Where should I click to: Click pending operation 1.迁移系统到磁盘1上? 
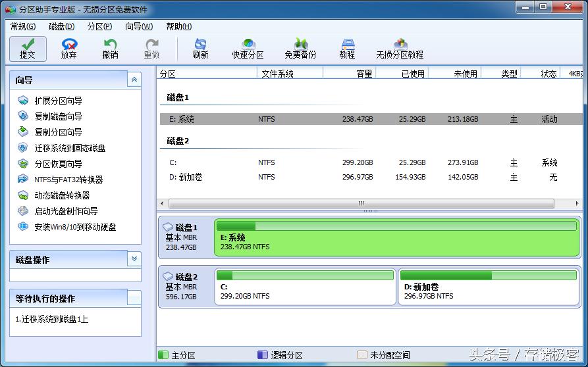tap(52, 319)
